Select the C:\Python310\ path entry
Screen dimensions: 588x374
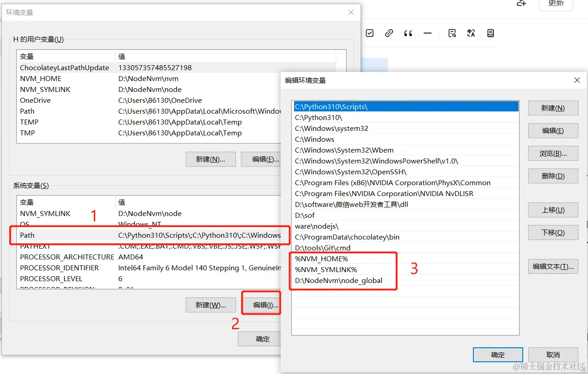click(405, 117)
